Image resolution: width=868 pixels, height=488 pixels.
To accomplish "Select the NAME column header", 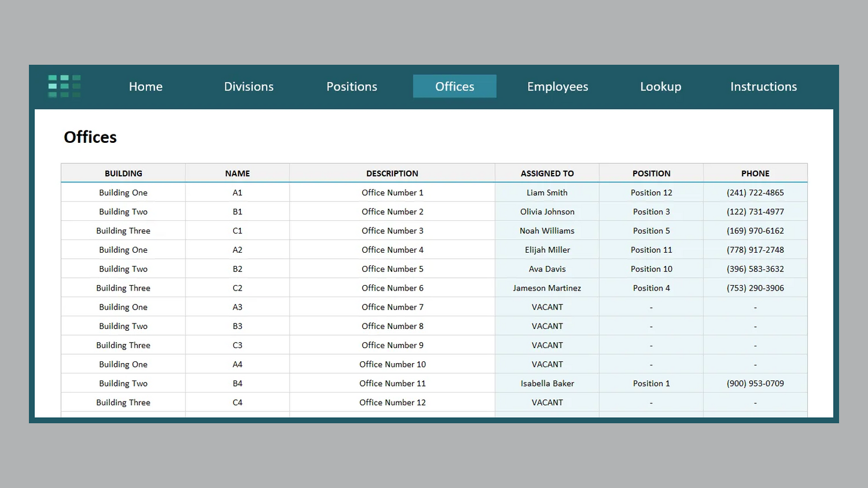I will click(237, 173).
